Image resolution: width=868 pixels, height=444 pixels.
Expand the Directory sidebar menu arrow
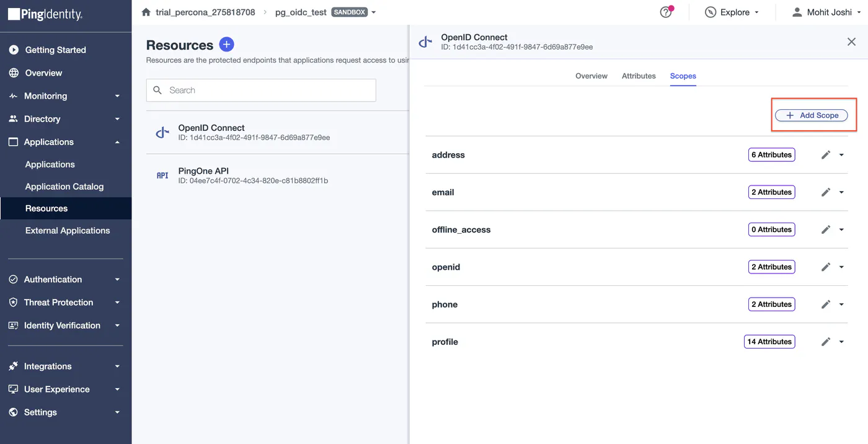coord(117,119)
